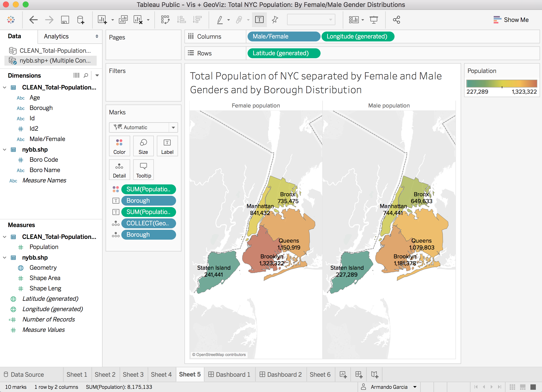Click the Size button in Marks card

click(143, 146)
